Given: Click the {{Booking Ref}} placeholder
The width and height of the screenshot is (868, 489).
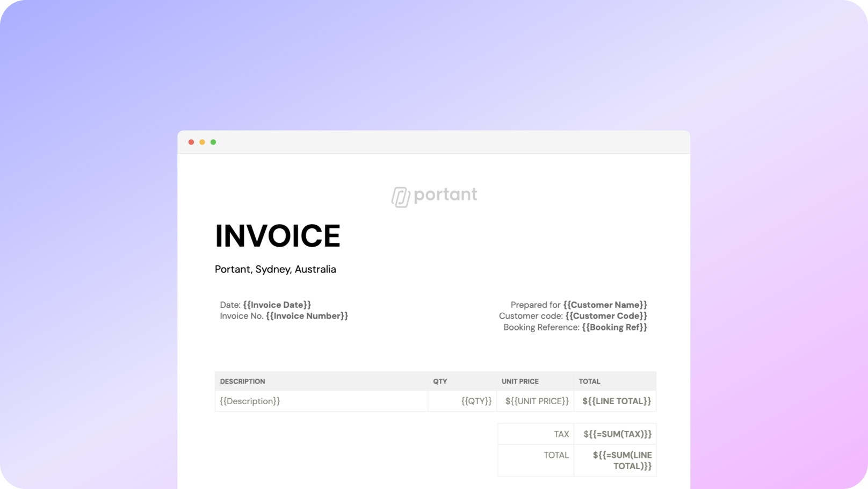Looking at the screenshot, I should [614, 327].
